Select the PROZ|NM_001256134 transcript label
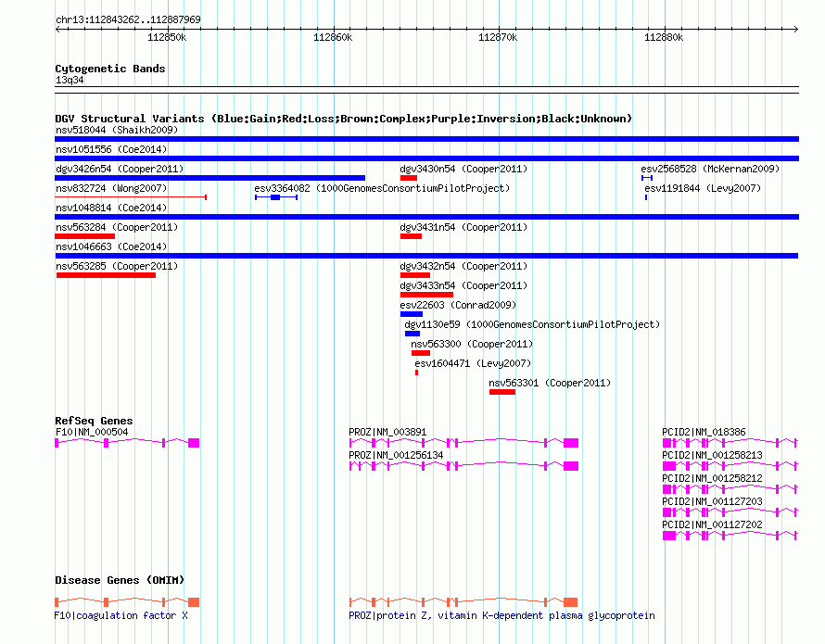 [x=396, y=455]
